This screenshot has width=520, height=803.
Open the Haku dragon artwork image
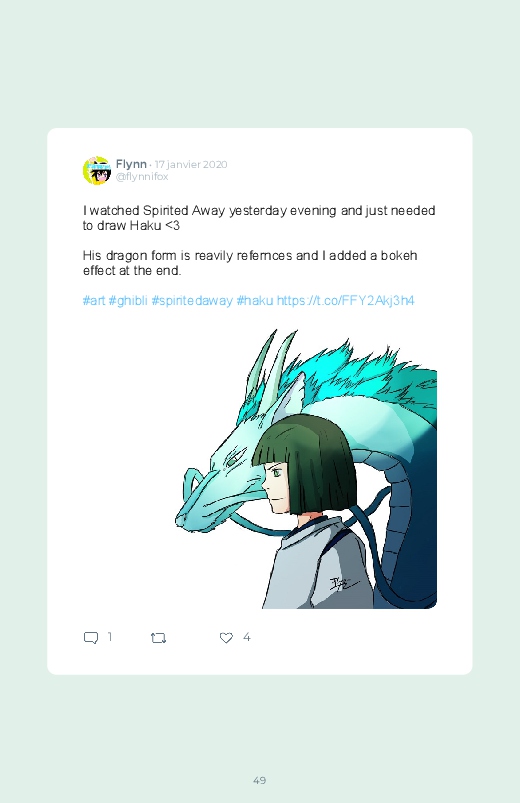click(305, 469)
